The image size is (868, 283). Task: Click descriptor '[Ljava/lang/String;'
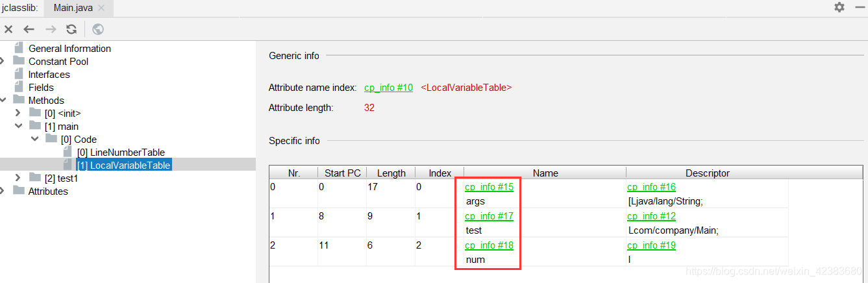tap(665, 201)
